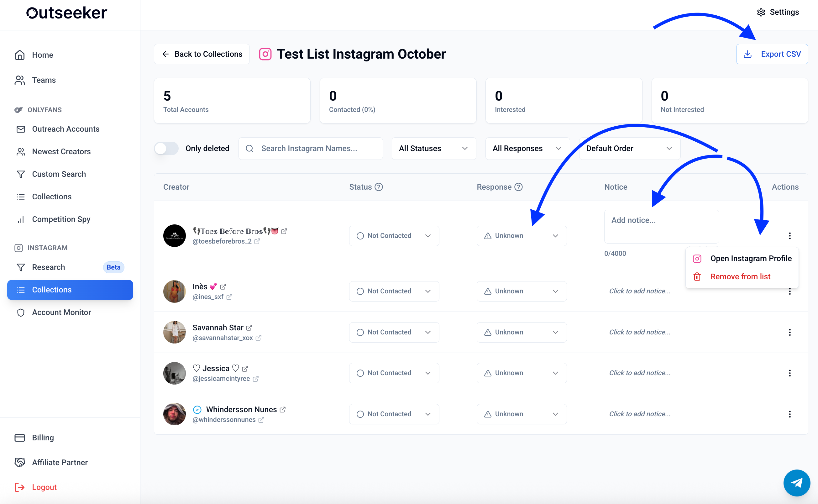The width and height of the screenshot is (818, 504).
Task: Open Billing in the sidebar
Action: coord(70,438)
